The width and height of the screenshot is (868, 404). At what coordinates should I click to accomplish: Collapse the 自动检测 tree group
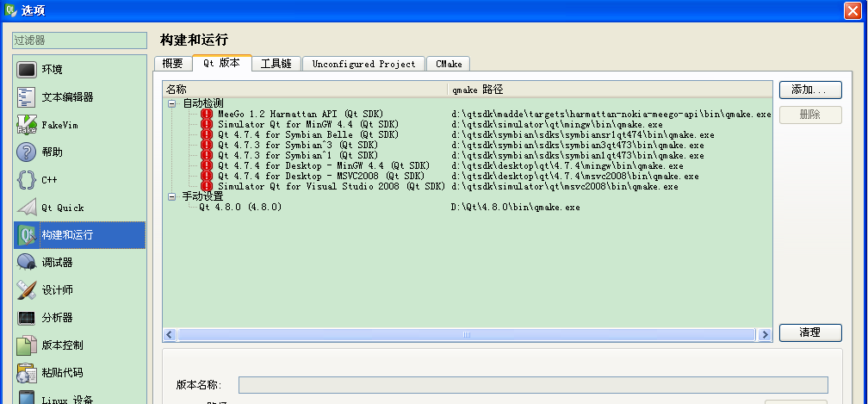pos(172,103)
